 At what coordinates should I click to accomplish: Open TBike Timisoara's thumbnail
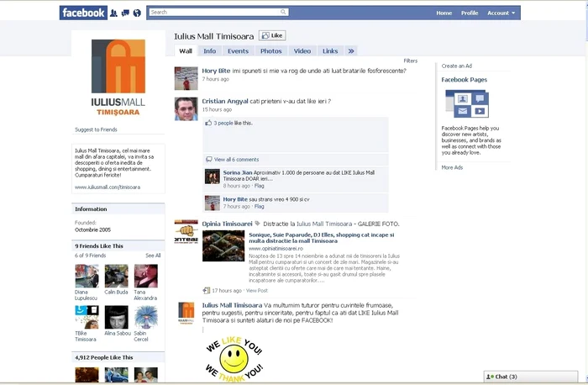[x=87, y=317]
